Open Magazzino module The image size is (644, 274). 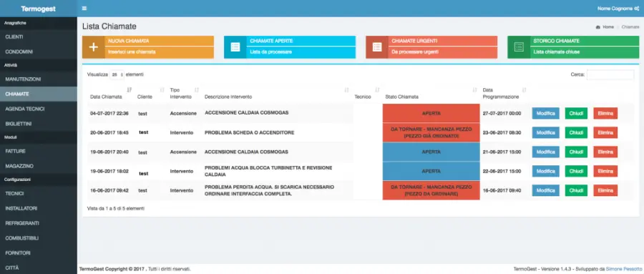[39, 166]
